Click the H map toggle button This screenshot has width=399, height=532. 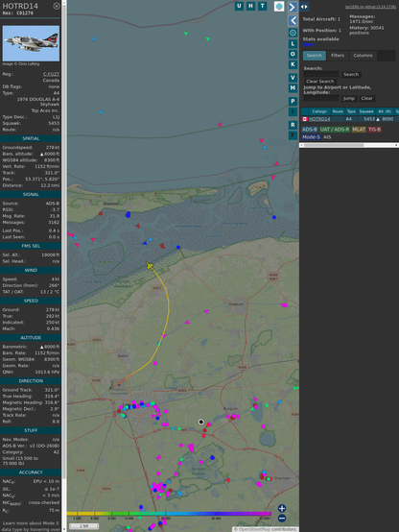pos(251,6)
